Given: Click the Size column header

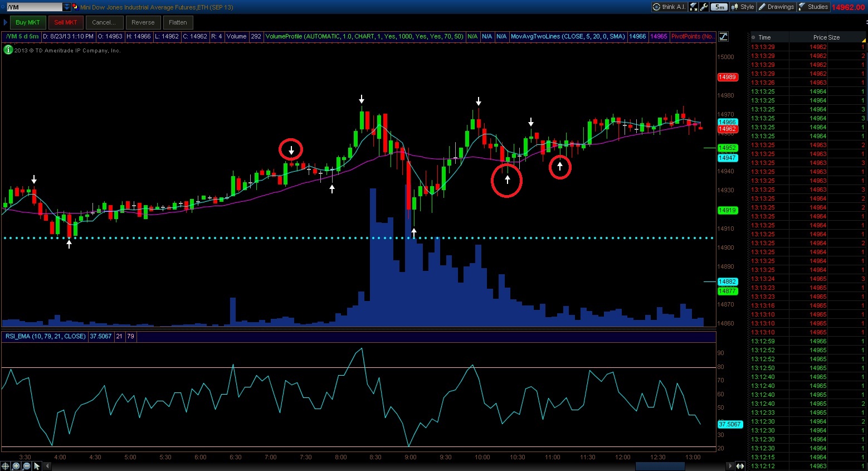Looking at the screenshot, I should pos(834,37).
